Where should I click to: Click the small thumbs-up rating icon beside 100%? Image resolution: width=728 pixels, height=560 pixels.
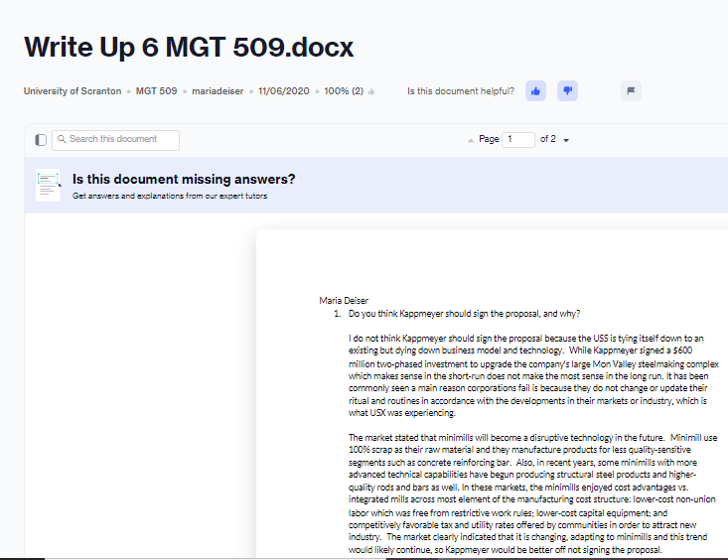pos(371,92)
